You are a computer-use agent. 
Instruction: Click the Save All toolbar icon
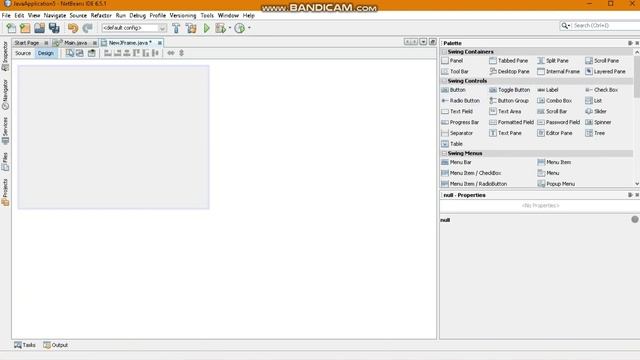[54, 28]
